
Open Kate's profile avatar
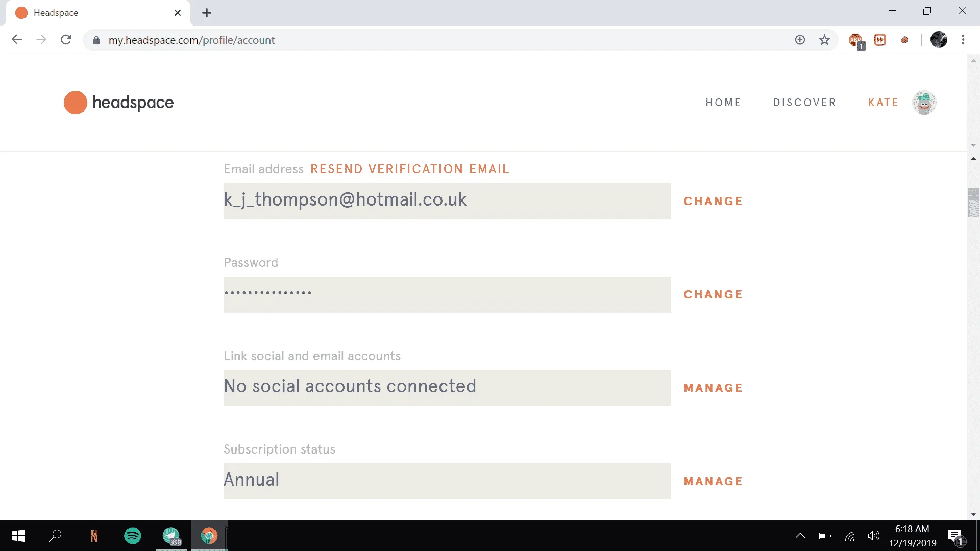(x=924, y=103)
